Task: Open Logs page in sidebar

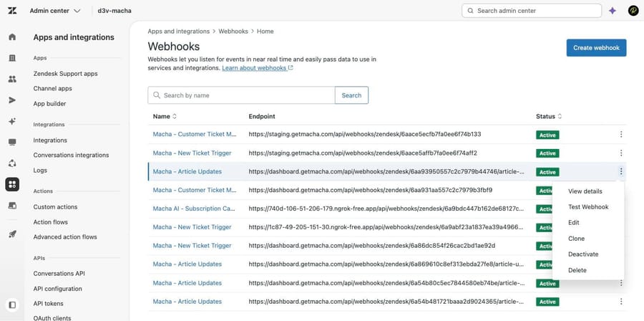Action: coord(40,170)
